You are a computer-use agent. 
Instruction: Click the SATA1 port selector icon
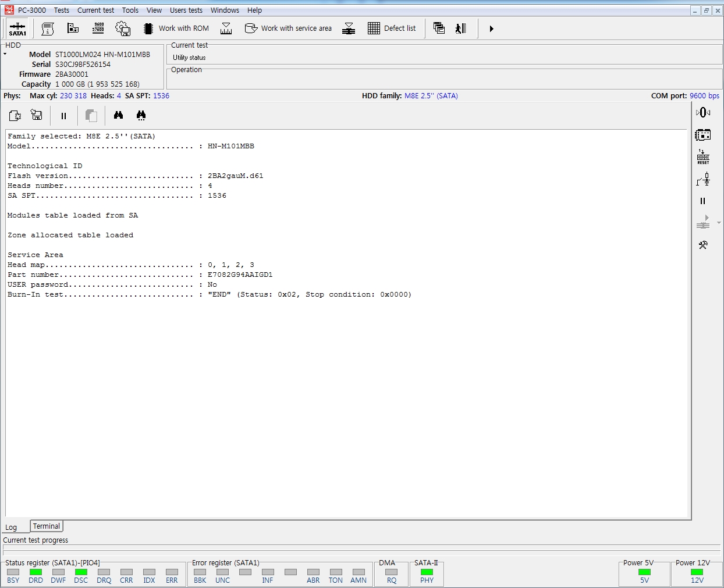click(17, 28)
